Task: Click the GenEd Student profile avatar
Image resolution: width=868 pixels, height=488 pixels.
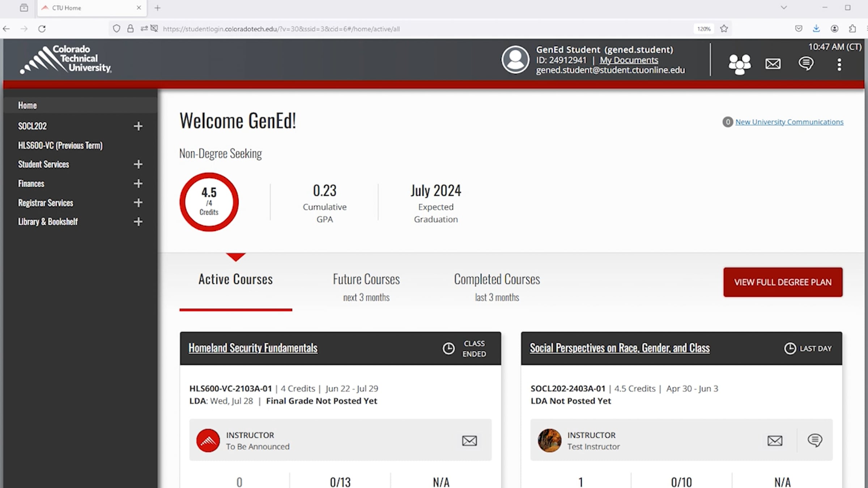Action: tap(515, 60)
